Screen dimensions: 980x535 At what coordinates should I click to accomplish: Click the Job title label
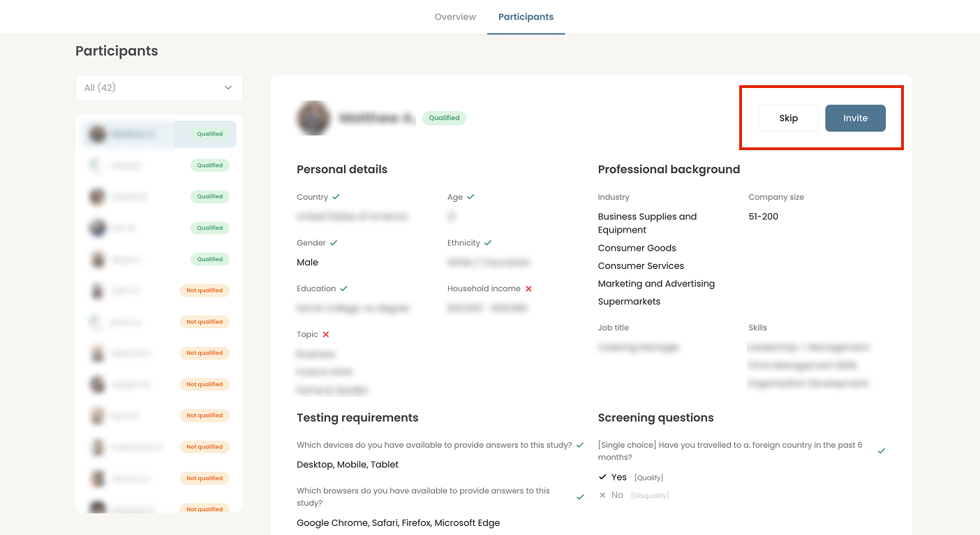(614, 328)
